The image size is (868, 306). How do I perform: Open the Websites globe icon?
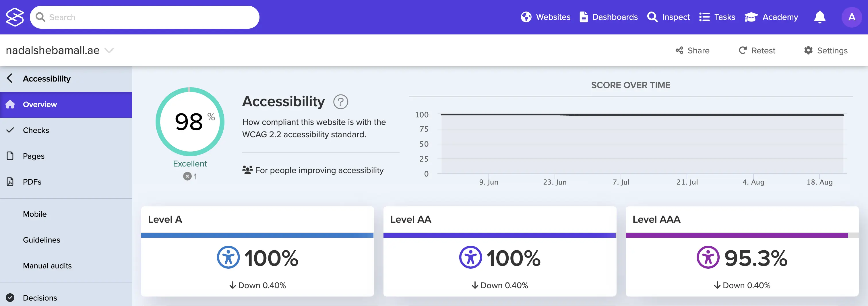click(526, 17)
